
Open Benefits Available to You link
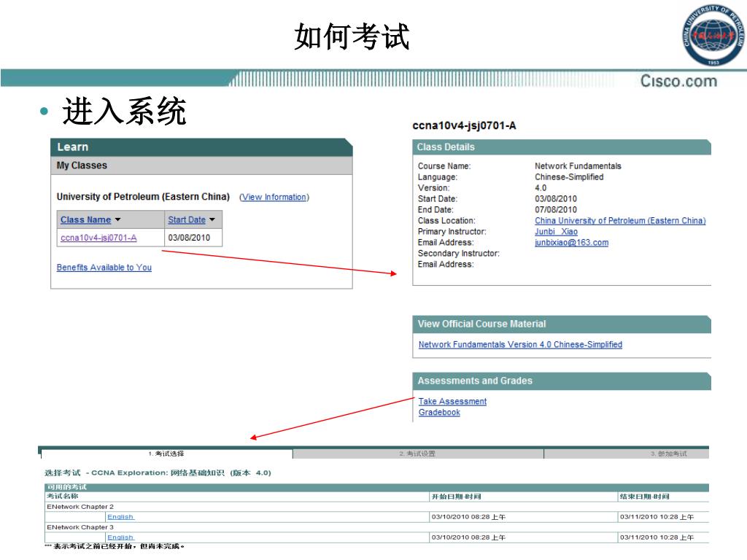point(104,268)
